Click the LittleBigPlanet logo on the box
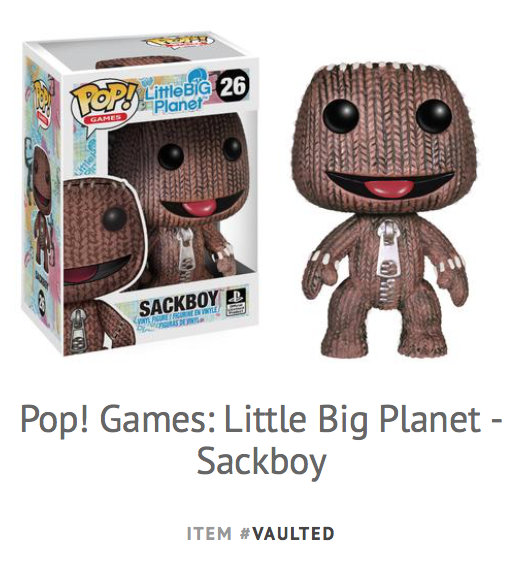 click(177, 90)
